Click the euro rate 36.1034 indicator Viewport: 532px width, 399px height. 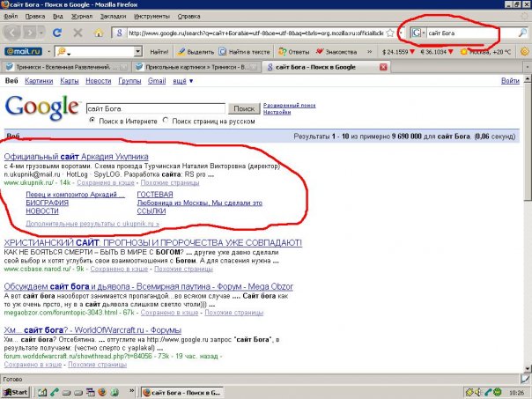pyautogui.click(x=437, y=52)
